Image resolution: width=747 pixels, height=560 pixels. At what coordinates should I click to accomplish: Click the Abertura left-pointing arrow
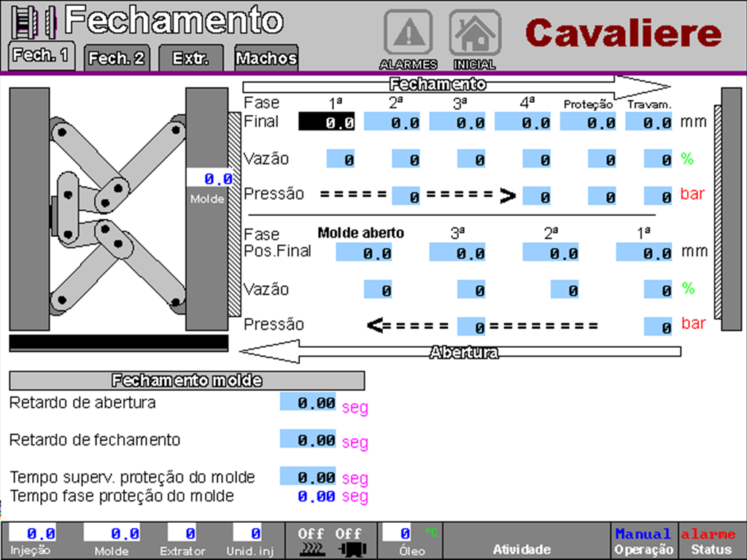click(460, 352)
